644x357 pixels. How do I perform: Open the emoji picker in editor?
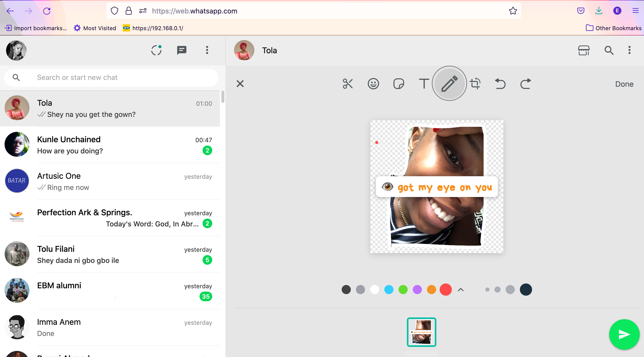tap(373, 84)
